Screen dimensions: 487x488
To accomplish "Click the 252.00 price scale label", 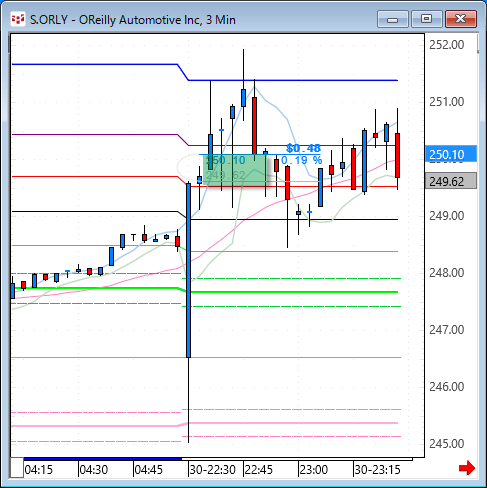I will click(446, 45).
